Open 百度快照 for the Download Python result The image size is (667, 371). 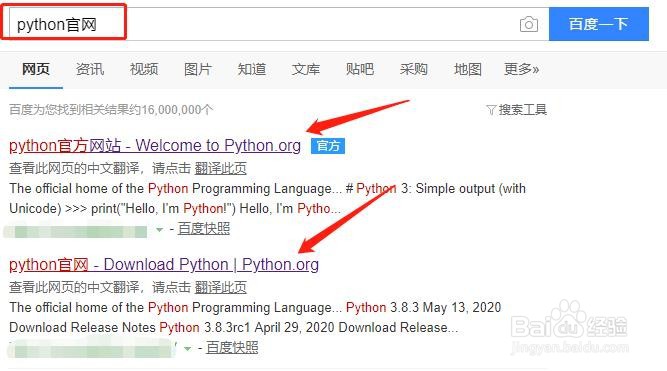click(x=232, y=348)
